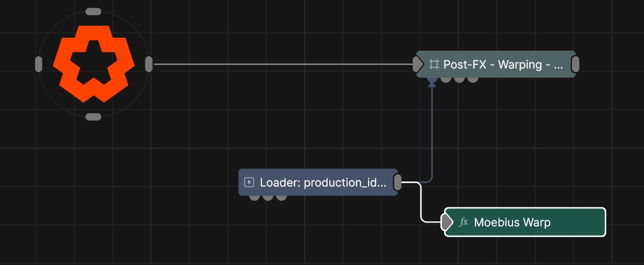Select the Loader: production_id node
644x265 pixels.
[x=318, y=182]
